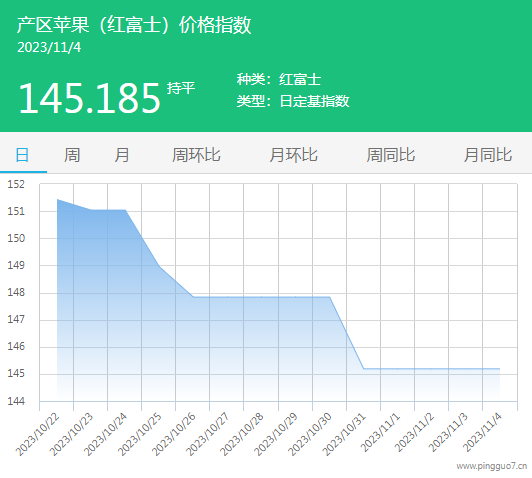
Task: Open the 周同比 tab
Action: [x=391, y=155]
